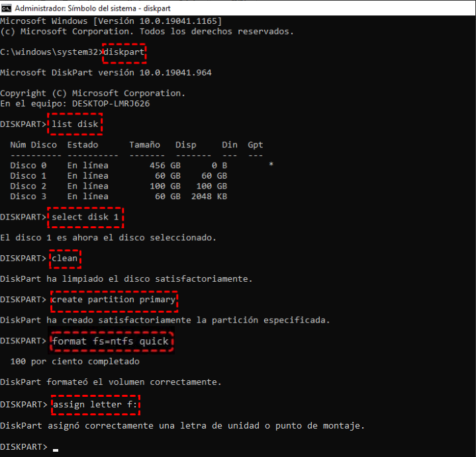476x457 pixels.
Task: Click the 'Disco 2' row label
Action: 28,187
